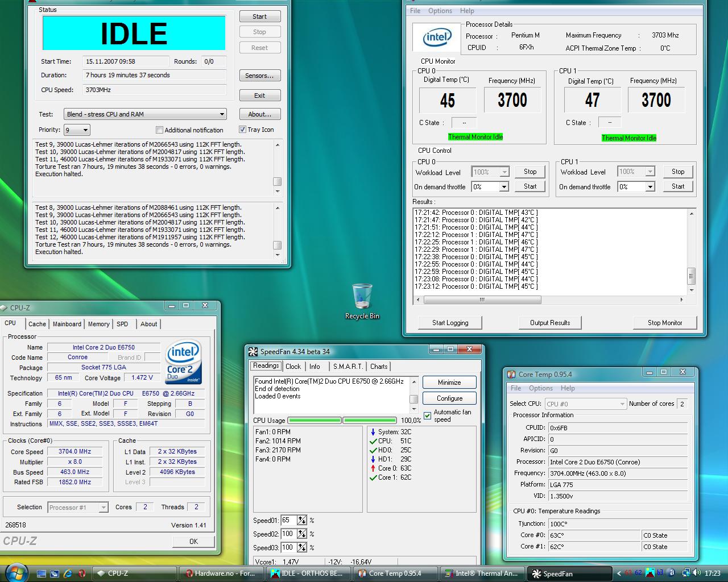728x582 pixels.
Task: Click the Core 0 red up-arrow icon in SpeedFan
Action: pos(373,468)
